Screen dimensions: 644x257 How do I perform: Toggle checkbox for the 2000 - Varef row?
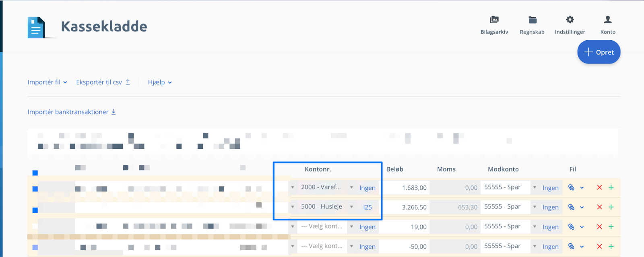point(35,189)
